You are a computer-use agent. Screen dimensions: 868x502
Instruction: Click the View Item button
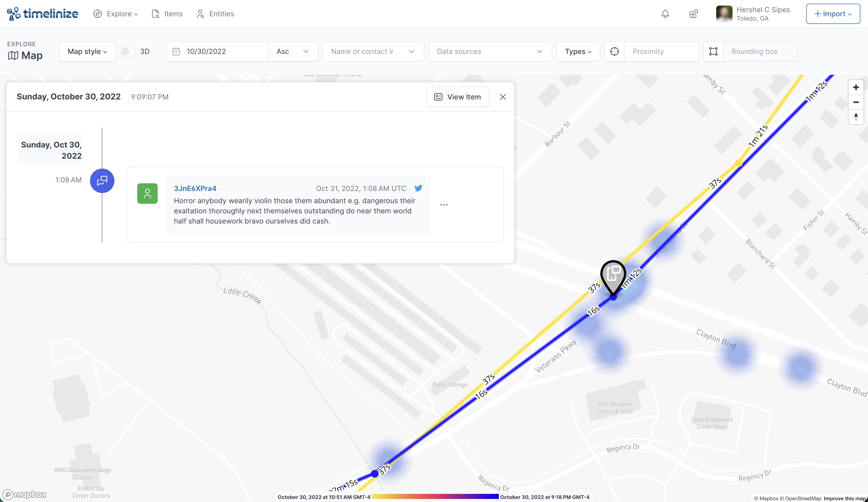pos(457,97)
